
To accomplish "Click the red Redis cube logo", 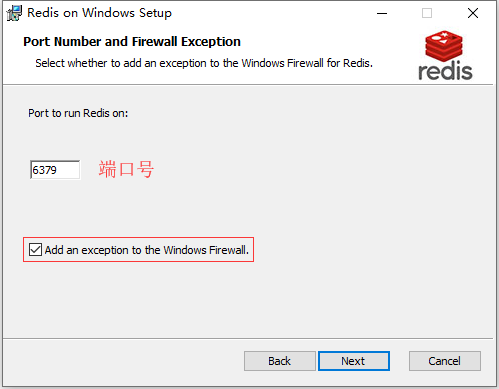I will coord(444,46).
